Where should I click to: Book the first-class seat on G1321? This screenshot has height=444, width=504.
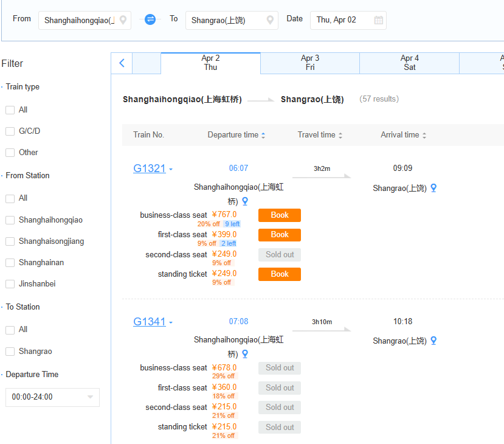(x=279, y=235)
